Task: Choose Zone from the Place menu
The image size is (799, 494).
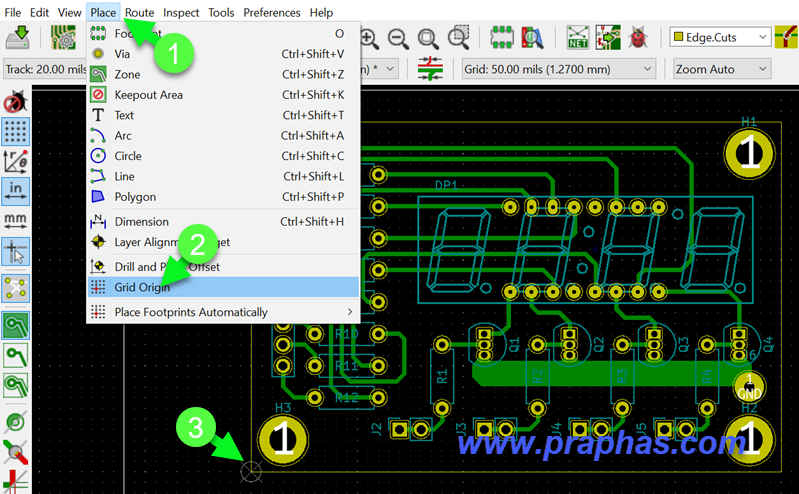Action: point(223,74)
